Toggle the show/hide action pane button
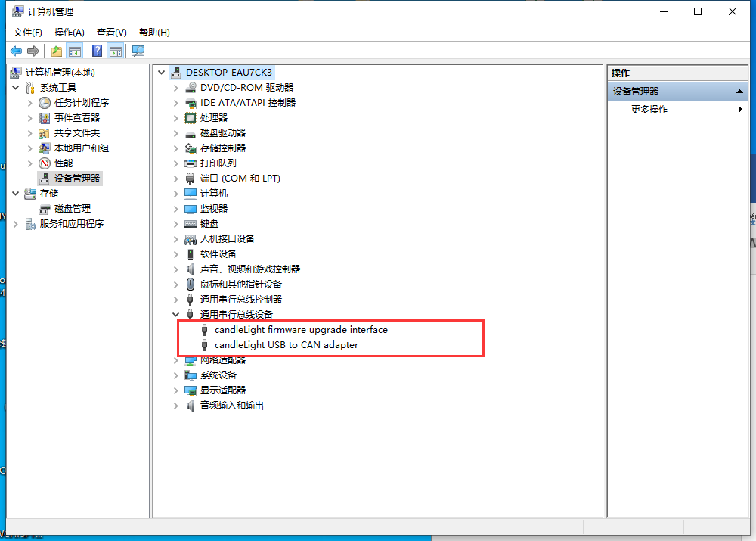The width and height of the screenshot is (756, 541). 115,51
